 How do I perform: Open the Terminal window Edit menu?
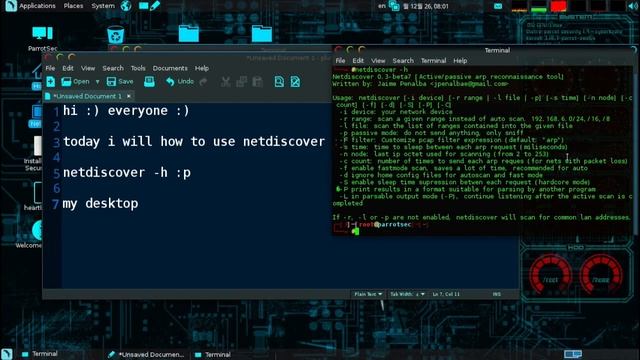[x=358, y=60]
